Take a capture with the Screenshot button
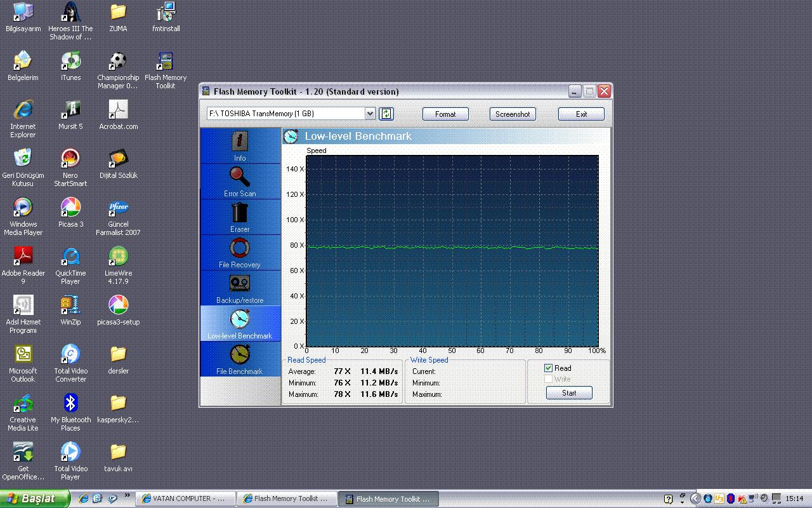Image resolution: width=812 pixels, height=508 pixels. click(x=513, y=114)
